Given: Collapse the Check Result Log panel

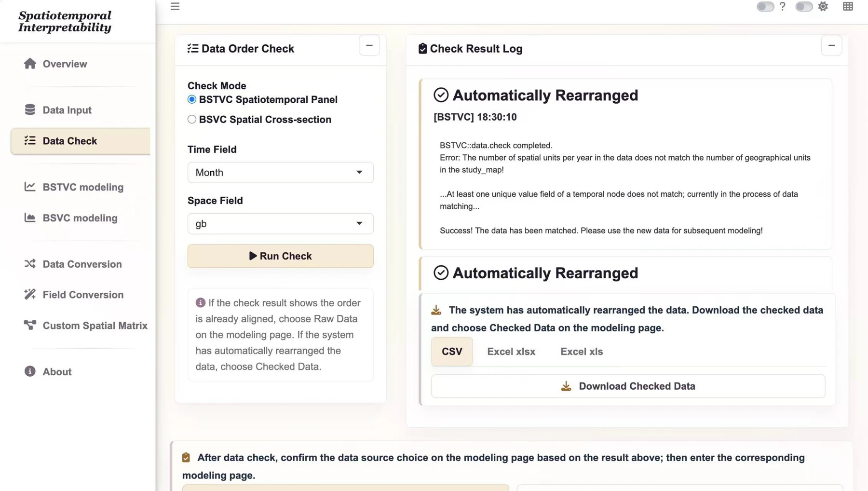Looking at the screenshot, I should 831,45.
